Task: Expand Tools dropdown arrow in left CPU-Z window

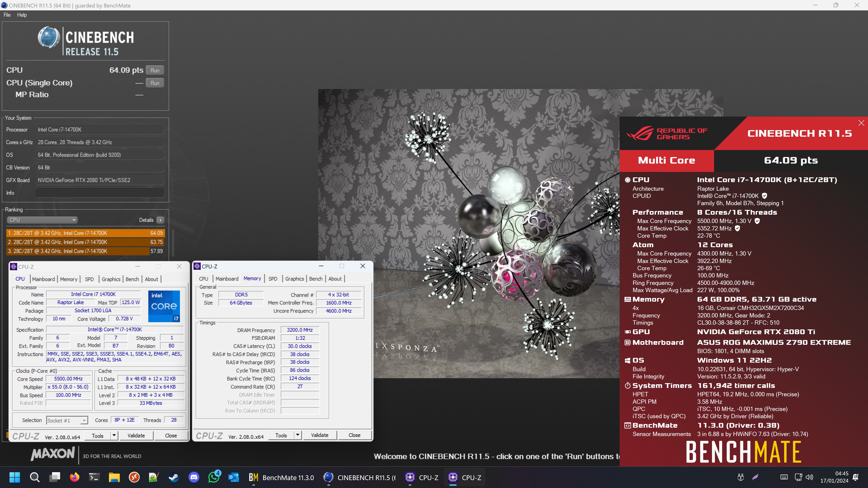Action: coord(114,436)
